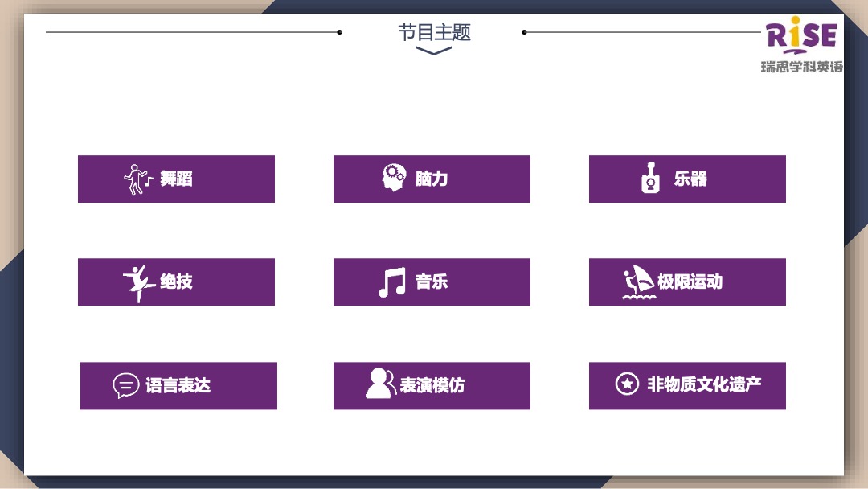Click the ballet dancer icon for 绝技
The width and height of the screenshot is (868, 489).
(x=137, y=281)
